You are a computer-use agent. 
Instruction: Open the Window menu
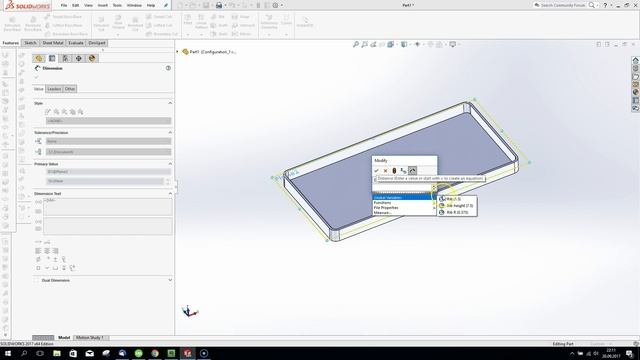(x=134, y=5)
